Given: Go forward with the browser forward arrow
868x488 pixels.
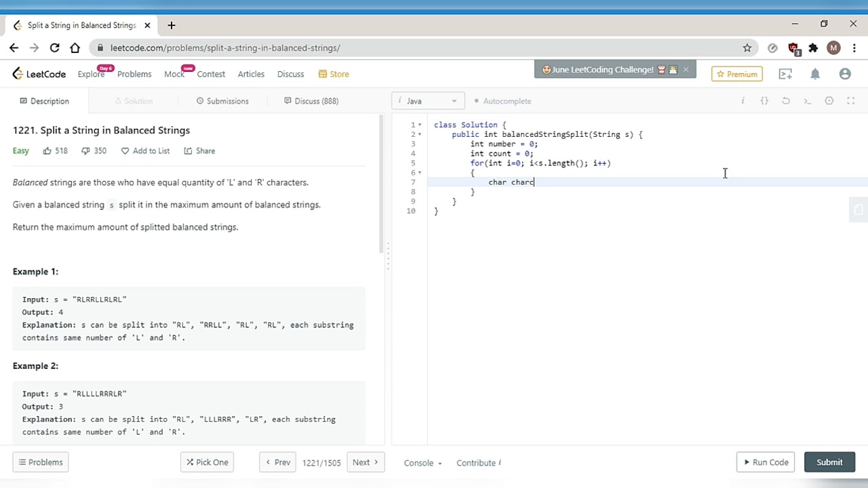Looking at the screenshot, I should pos(34,48).
